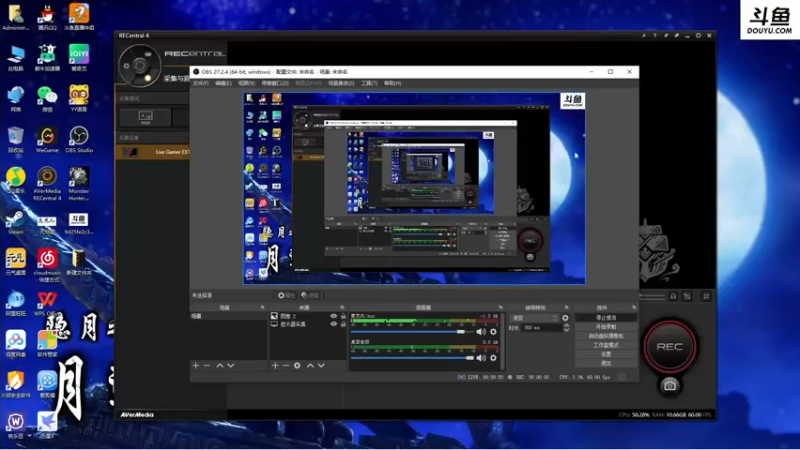Mute the 麦克风/Aux audio channel
Viewport: 800px width, 450px height.
coord(481,332)
